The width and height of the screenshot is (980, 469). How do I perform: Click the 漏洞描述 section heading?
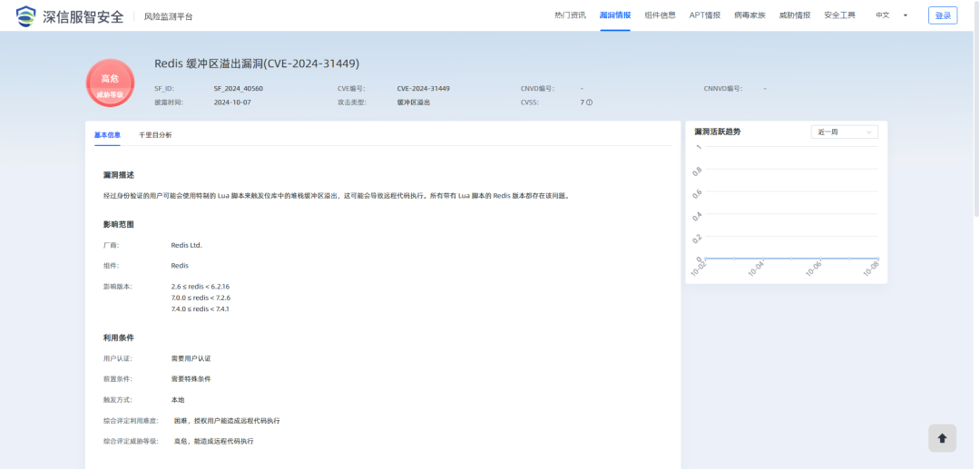coord(119,175)
